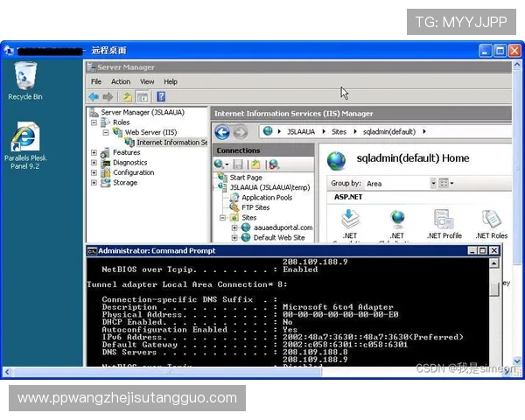Collapse the Web Server (IIS) node
525x420 pixels.
[106, 133]
